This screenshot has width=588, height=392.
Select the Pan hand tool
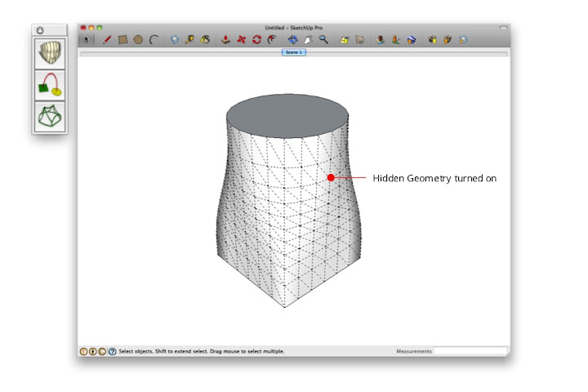click(308, 38)
